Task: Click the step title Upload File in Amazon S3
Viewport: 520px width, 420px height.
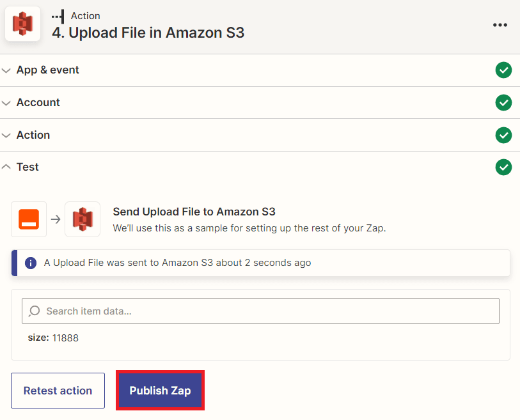Action: [x=148, y=33]
